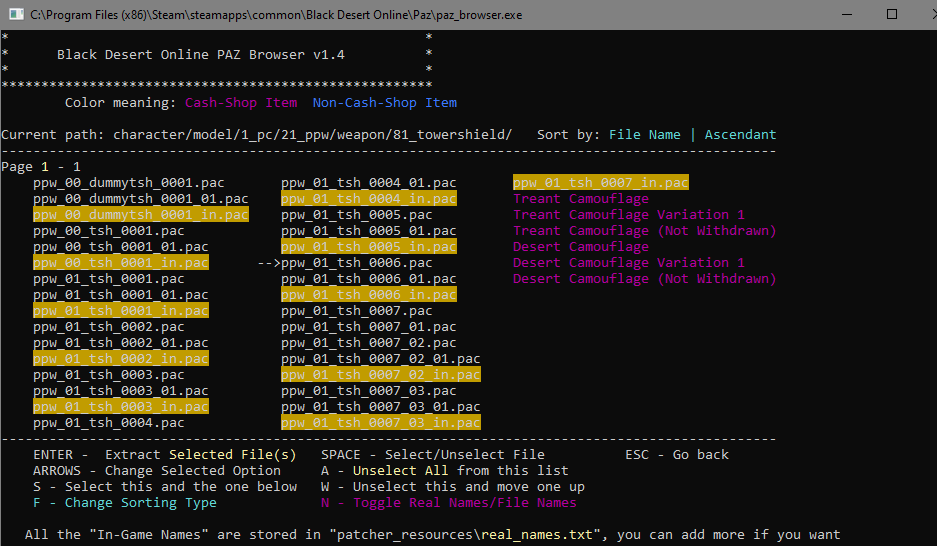Toggle selection of ppw_01_tsh_0007_in.pac

[600, 183]
